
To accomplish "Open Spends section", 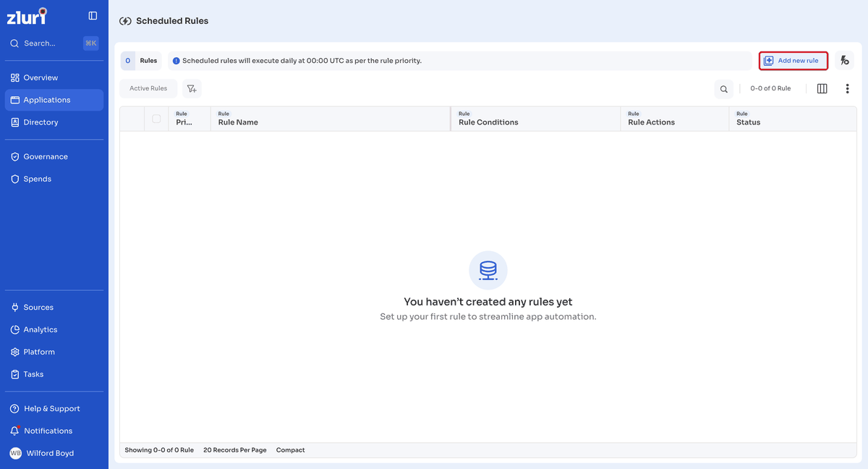I will pyautogui.click(x=54, y=179).
